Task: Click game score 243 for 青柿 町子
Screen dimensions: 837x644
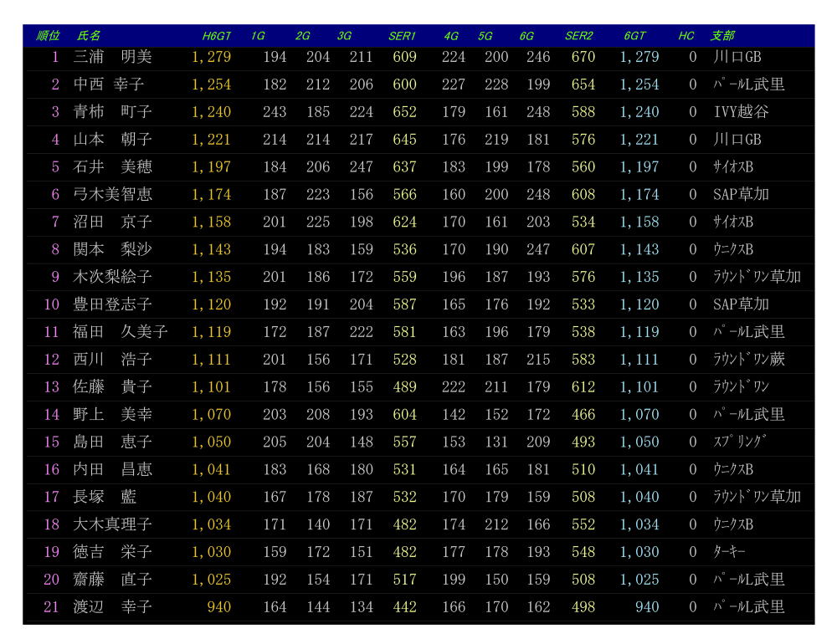Action: (x=275, y=112)
